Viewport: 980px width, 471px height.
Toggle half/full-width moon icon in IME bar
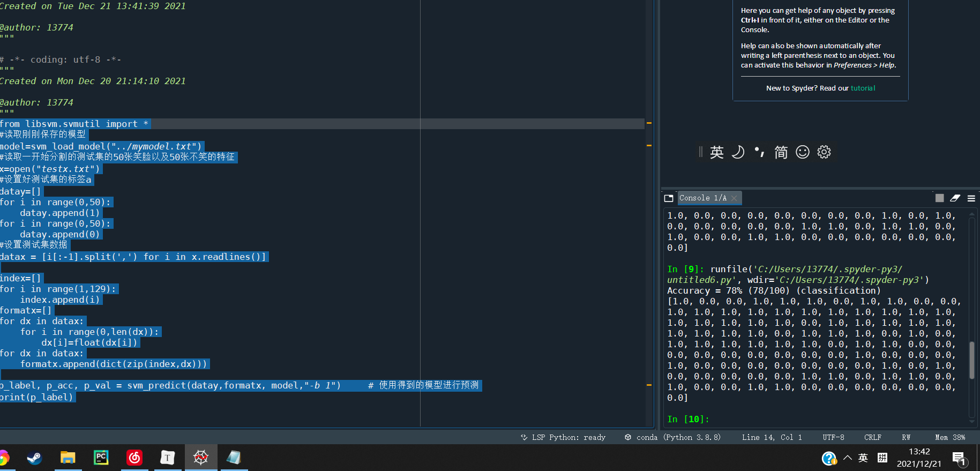tap(738, 152)
